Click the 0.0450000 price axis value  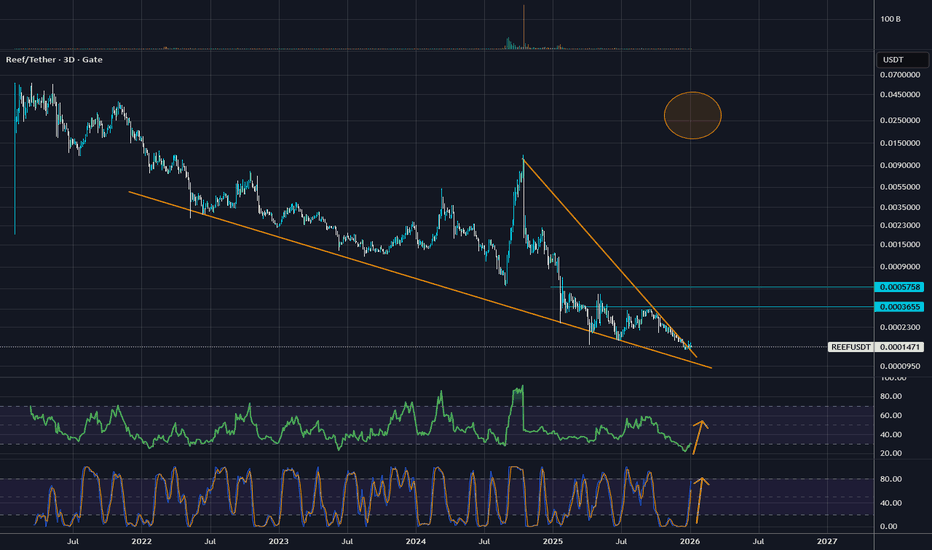tap(900, 95)
